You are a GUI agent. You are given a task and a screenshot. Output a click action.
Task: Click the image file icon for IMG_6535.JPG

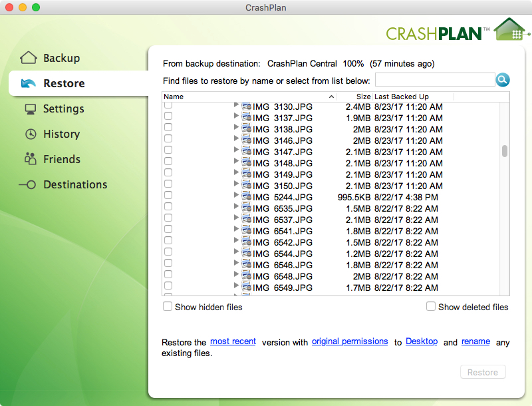pyautogui.click(x=247, y=208)
